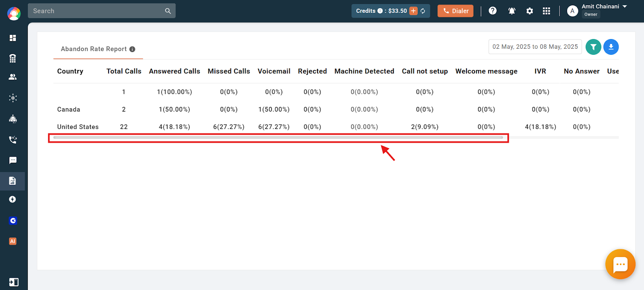Click the horizontal table scrollbar

(x=278, y=138)
